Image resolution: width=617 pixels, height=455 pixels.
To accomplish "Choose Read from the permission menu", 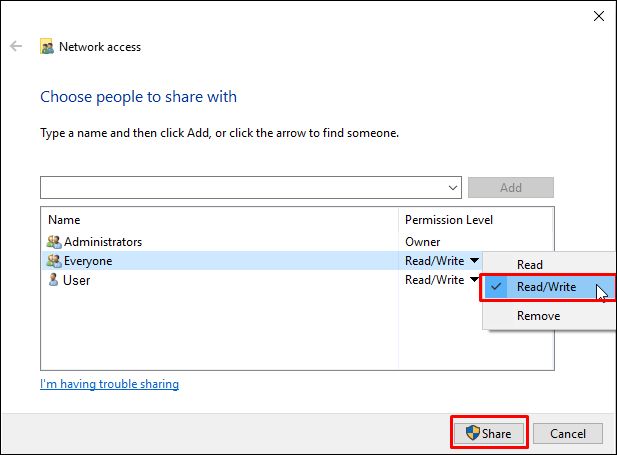I will tap(530, 265).
